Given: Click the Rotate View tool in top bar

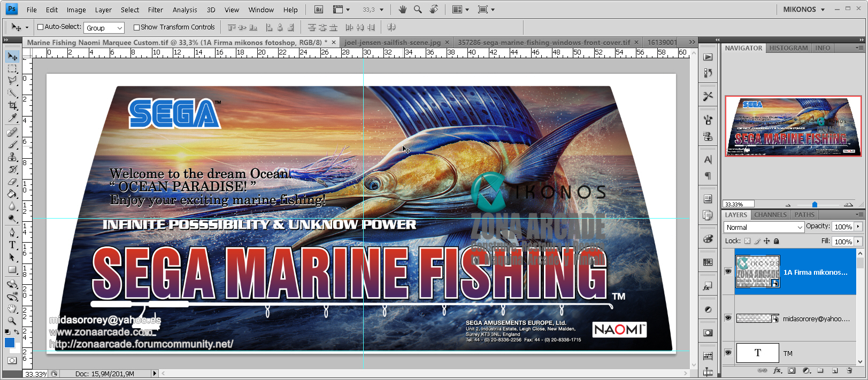Looking at the screenshot, I should click(x=434, y=10).
